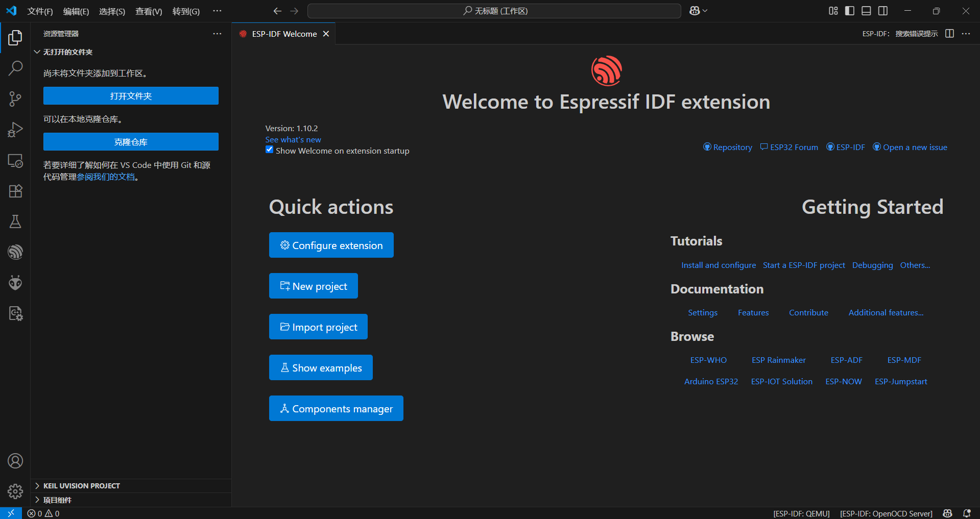Click the Import project button

coord(318,327)
